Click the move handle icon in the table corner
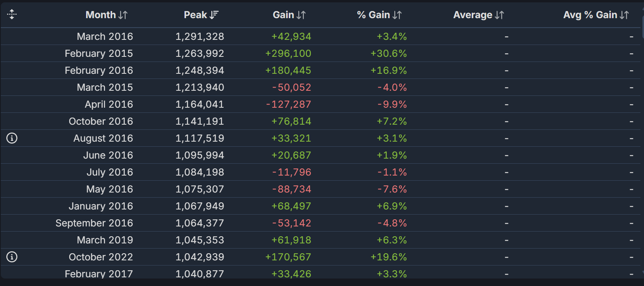 [12, 15]
